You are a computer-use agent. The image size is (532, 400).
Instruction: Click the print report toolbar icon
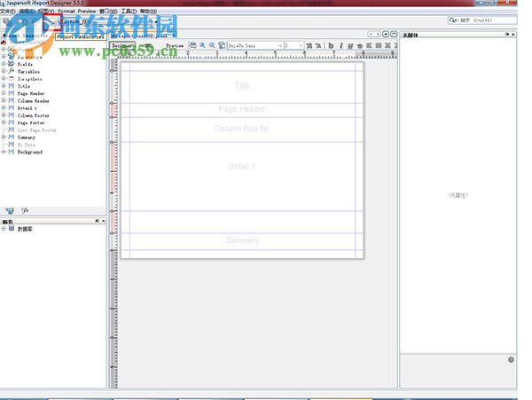point(192,45)
